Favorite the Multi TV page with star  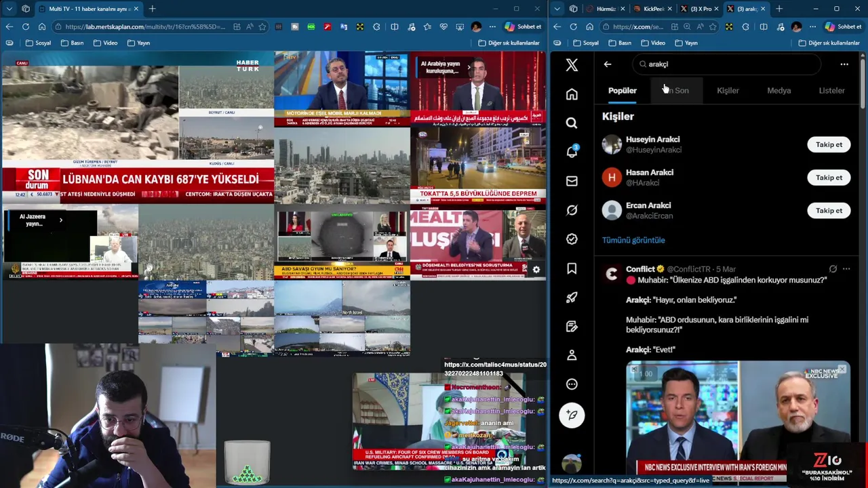(262, 26)
